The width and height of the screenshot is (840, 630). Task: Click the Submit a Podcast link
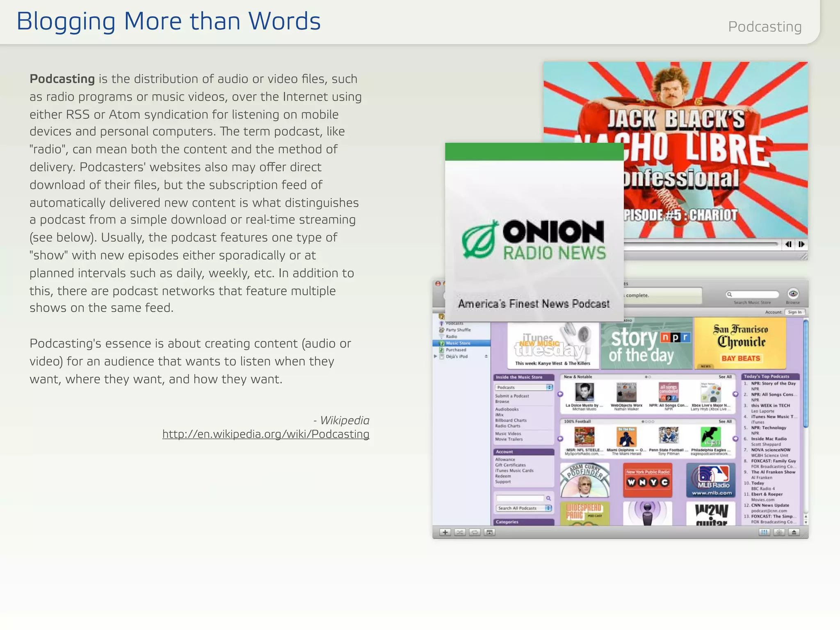[512, 396]
